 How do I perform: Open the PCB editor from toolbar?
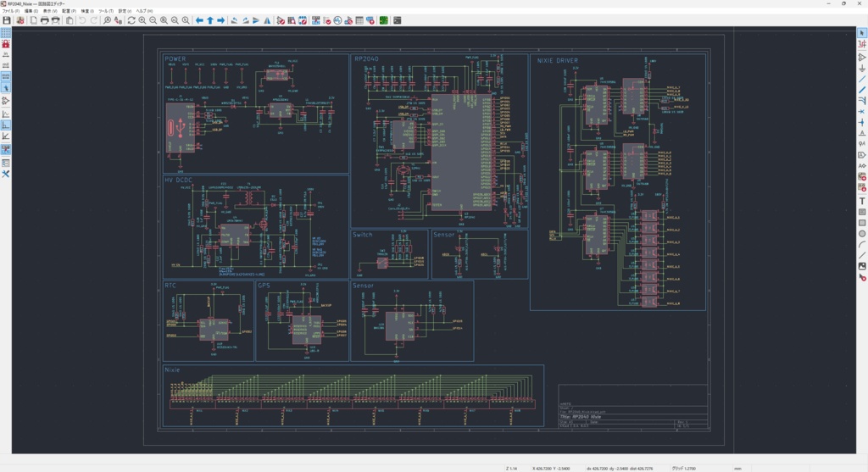click(383, 19)
